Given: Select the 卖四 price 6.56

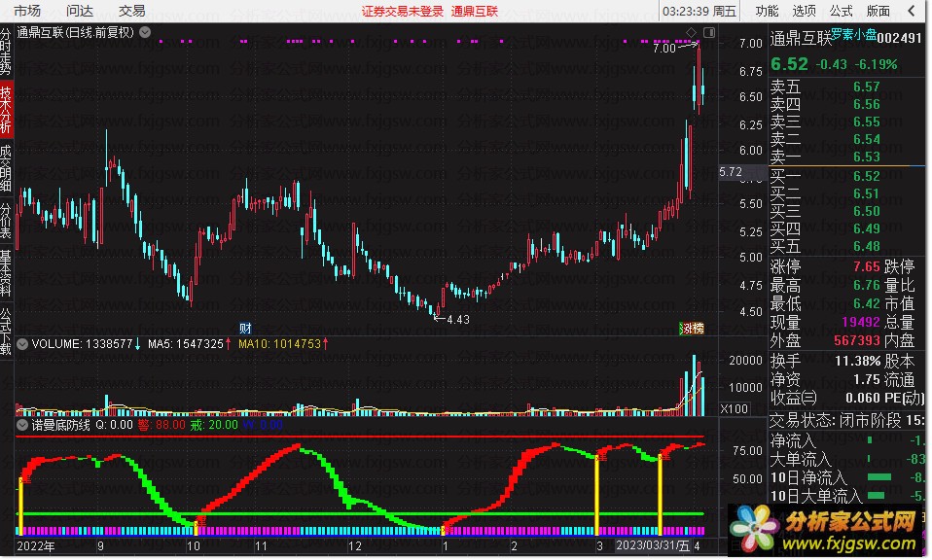Looking at the screenshot, I should point(867,104).
